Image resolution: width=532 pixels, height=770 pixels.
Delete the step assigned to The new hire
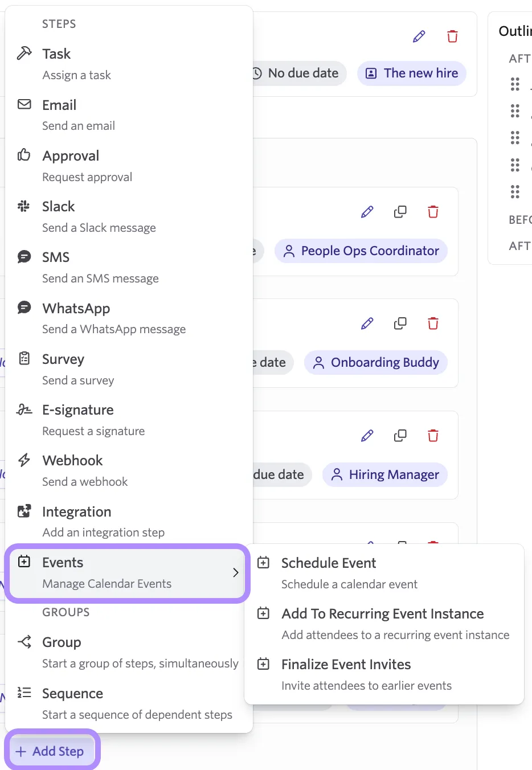coord(453,36)
